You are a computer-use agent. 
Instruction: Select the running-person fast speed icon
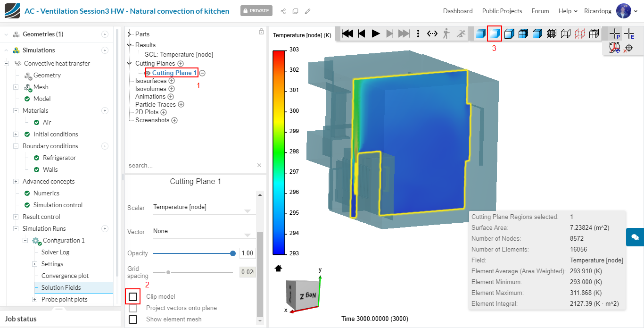(461, 34)
